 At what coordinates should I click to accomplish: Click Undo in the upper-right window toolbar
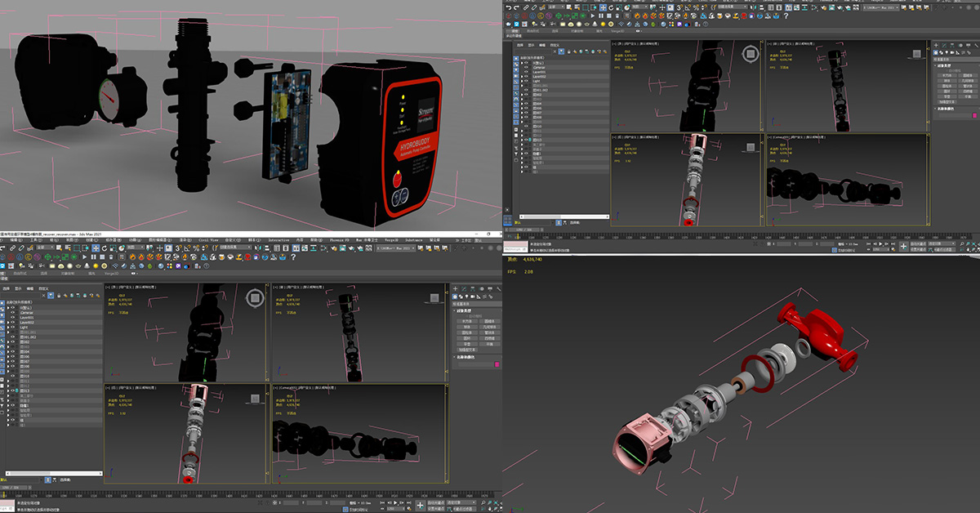click(x=509, y=8)
